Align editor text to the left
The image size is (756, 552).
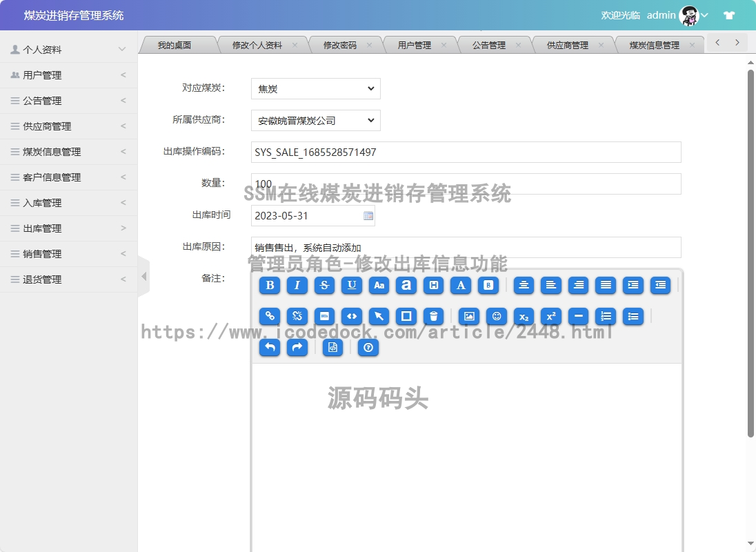click(551, 286)
